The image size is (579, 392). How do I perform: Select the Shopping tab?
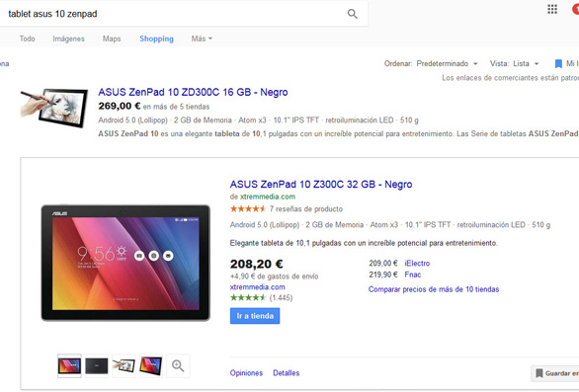156,39
